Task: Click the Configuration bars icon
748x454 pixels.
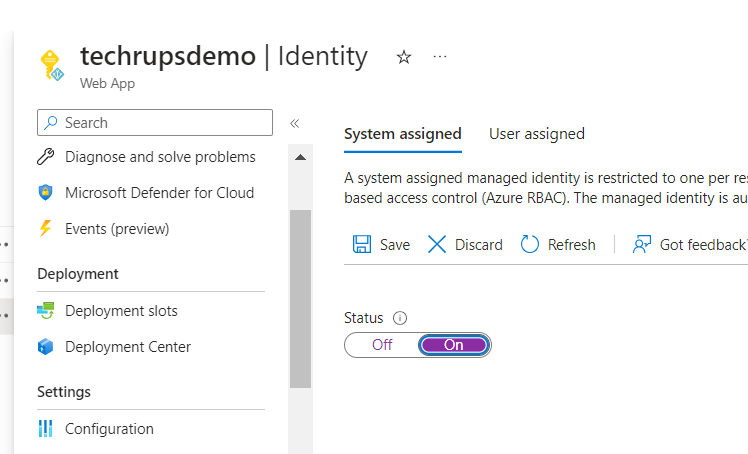Action: click(45, 429)
